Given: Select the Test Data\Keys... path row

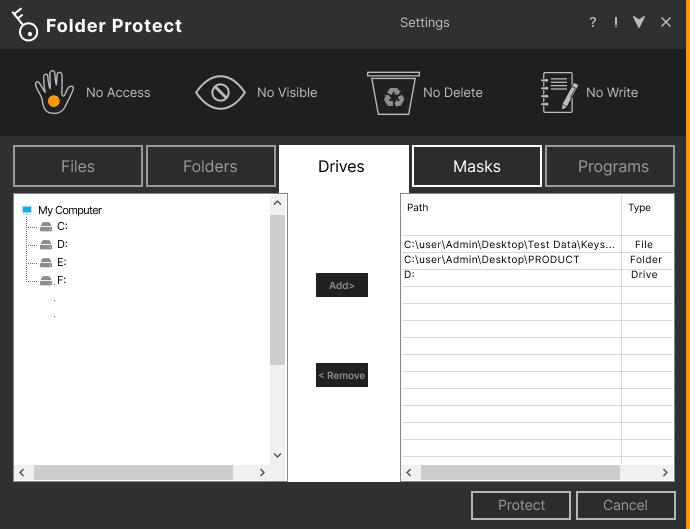Looking at the screenshot, I should pos(511,244).
